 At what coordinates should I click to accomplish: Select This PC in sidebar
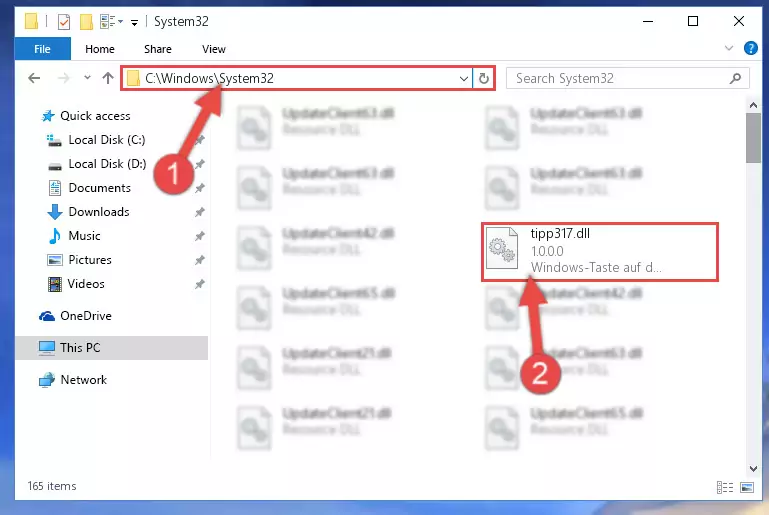tap(112, 348)
